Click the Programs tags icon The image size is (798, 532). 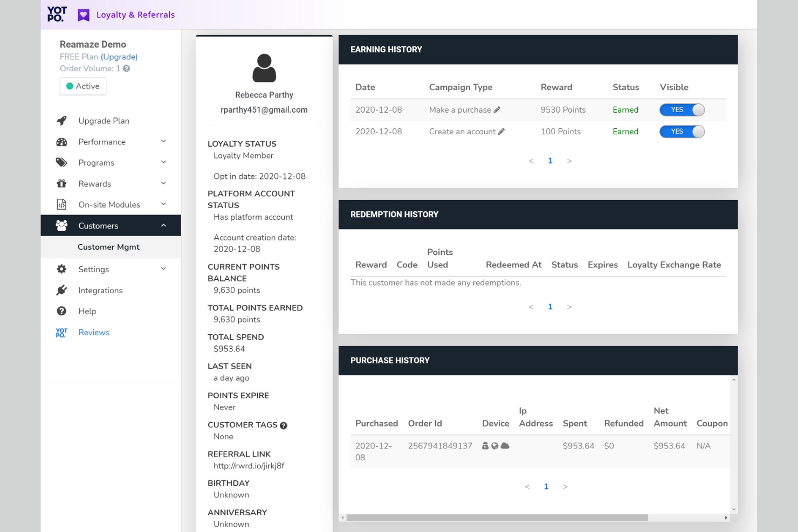tap(61, 163)
